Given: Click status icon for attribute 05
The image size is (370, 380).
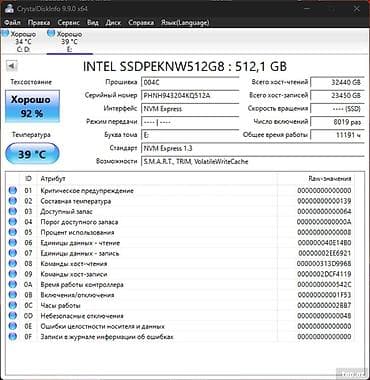Looking at the screenshot, I should [13, 232].
